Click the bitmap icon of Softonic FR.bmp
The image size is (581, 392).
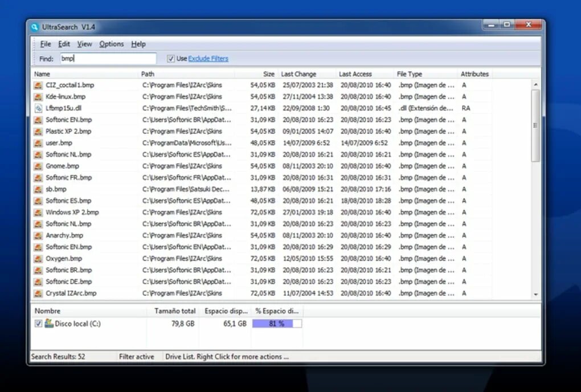pyautogui.click(x=38, y=178)
